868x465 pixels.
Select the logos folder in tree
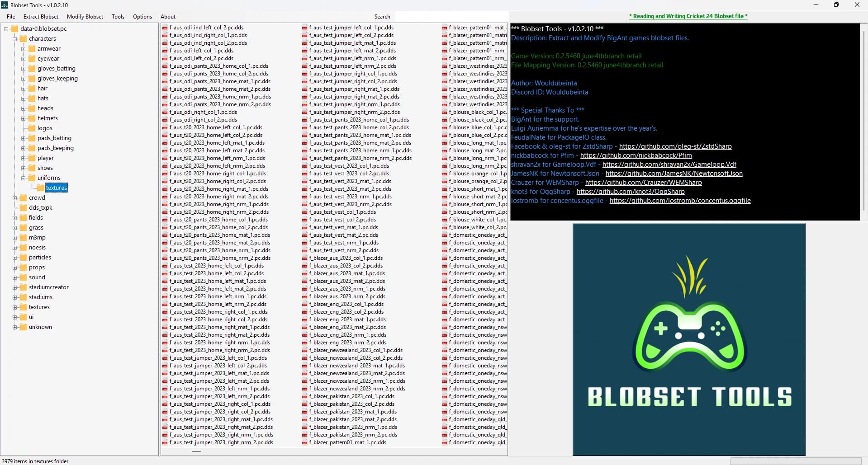pos(45,128)
